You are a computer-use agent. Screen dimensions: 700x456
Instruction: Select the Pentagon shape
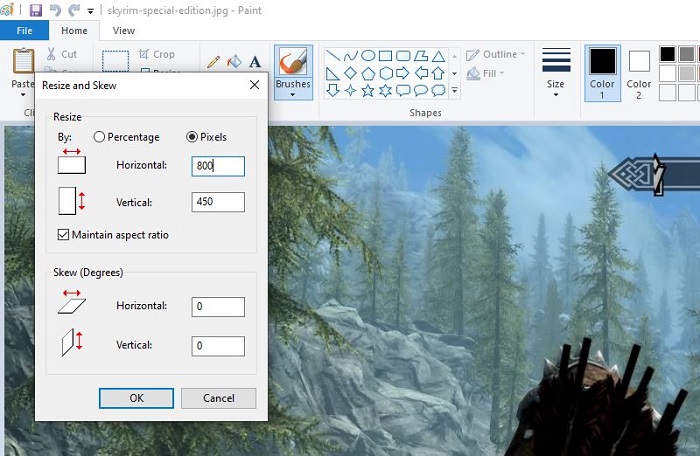[x=368, y=73]
